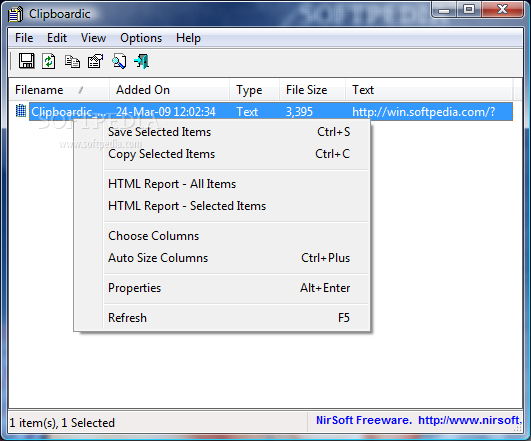Image resolution: width=531 pixels, height=441 pixels.
Task: Sort by the Added On column header
Action: click(x=169, y=90)
